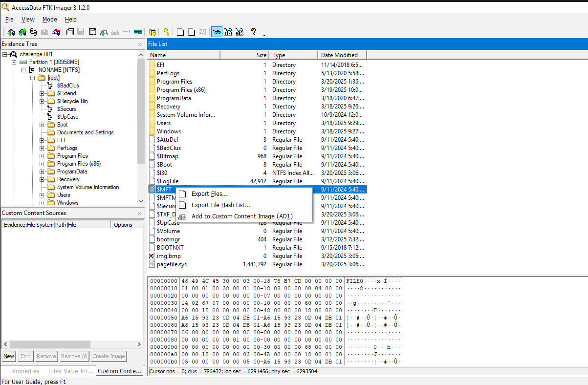The image size is (588, 385).
Task: Toggle automatic file view mode (glasses icon)
Action: click(217, 32)
